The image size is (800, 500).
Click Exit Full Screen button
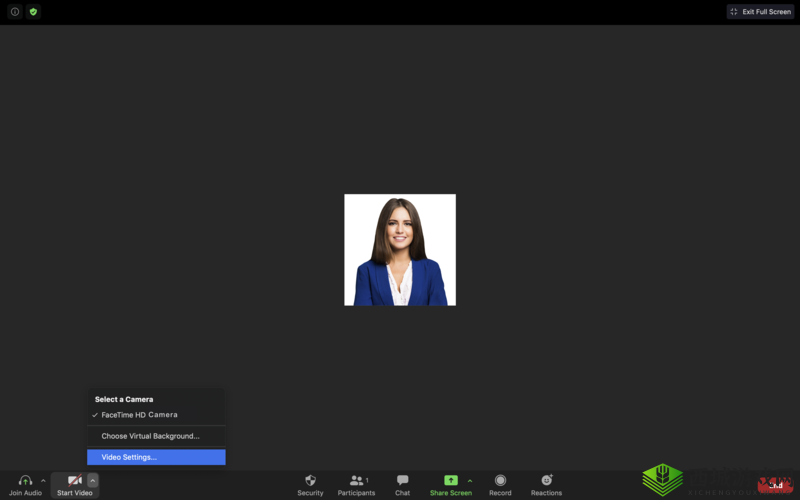click(760, 12)
